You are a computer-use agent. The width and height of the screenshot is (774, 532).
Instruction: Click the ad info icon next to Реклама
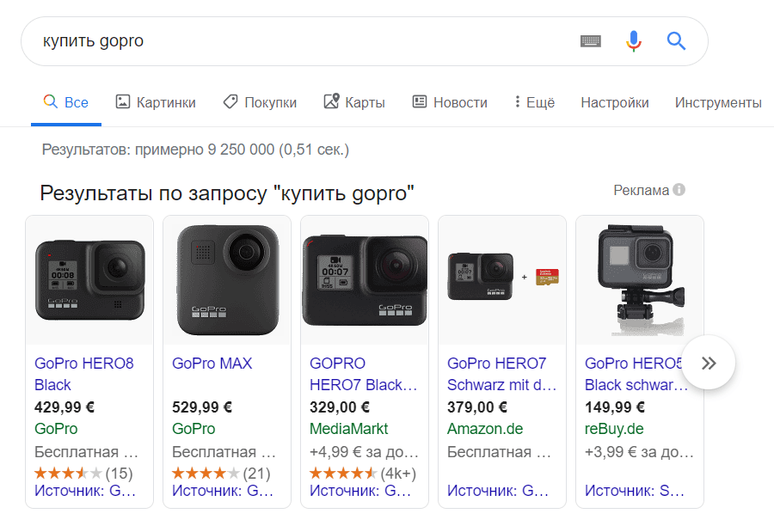pos(679,190)
